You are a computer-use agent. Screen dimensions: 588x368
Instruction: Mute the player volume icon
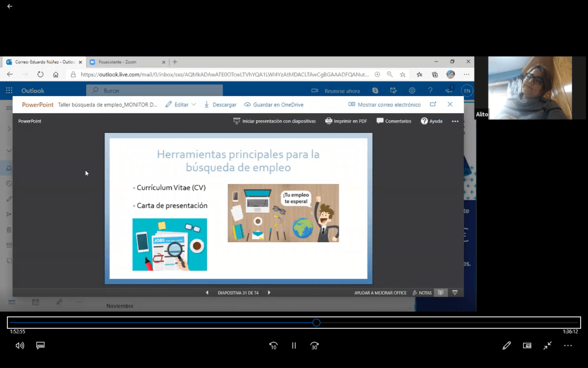pos(20,346)
